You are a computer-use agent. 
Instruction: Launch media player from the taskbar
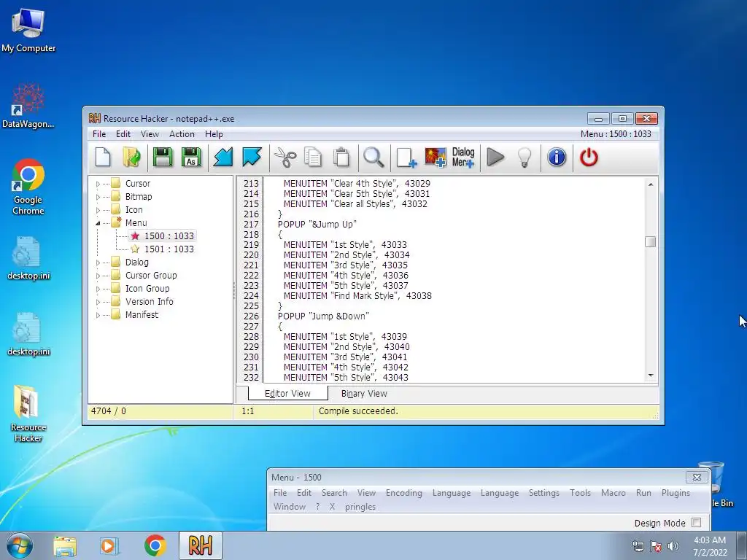(x=109, y=545)
